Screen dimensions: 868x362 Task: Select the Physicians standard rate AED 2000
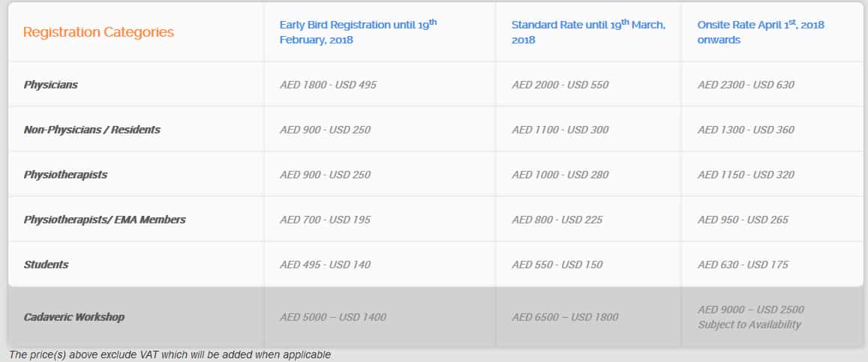click(560, 85)
